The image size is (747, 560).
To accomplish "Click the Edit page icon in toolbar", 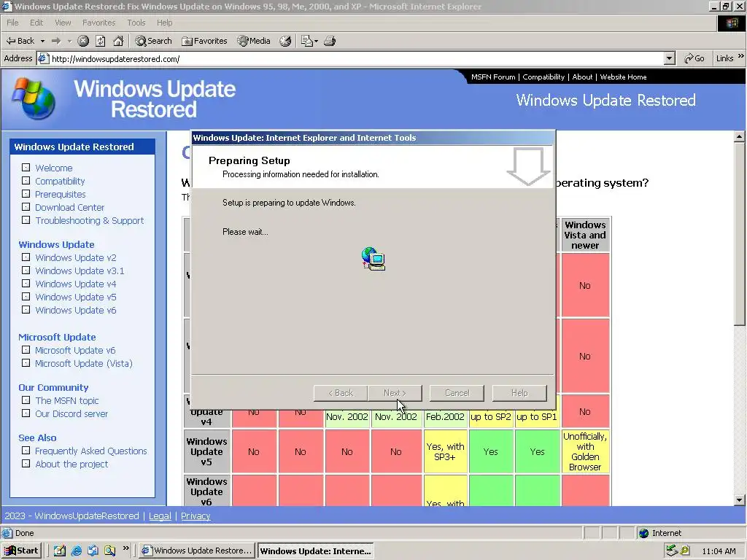I will pos(307,41).
